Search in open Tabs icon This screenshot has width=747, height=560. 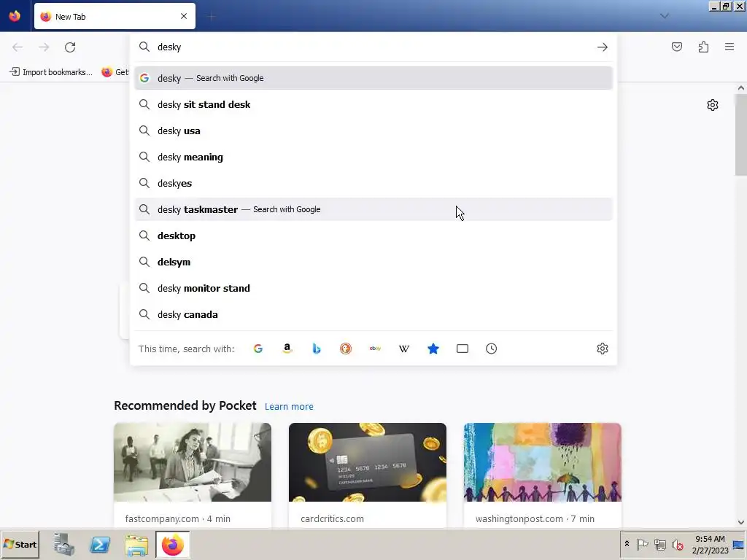tap(462, 349)
